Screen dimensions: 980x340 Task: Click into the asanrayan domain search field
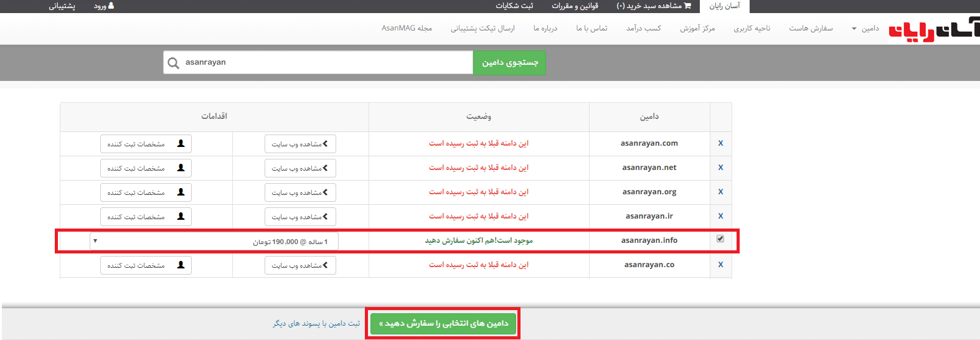click(x=318, y=63)
